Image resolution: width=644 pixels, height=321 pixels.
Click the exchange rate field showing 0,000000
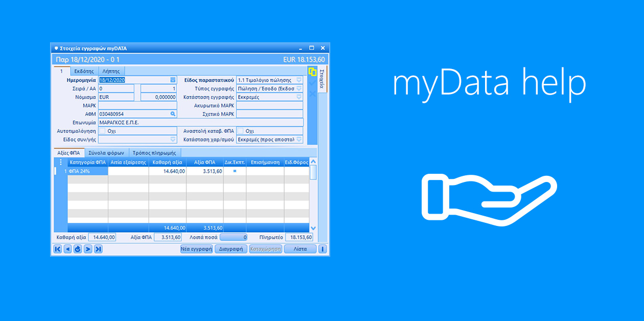pyautogui.click(x=158, y=97)
